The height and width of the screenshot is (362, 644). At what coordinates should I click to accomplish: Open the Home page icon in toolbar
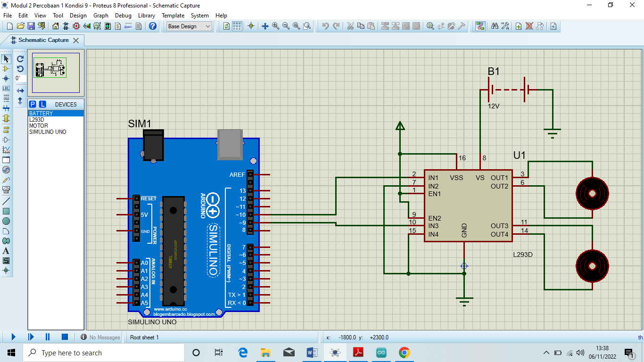coord(56,26)
